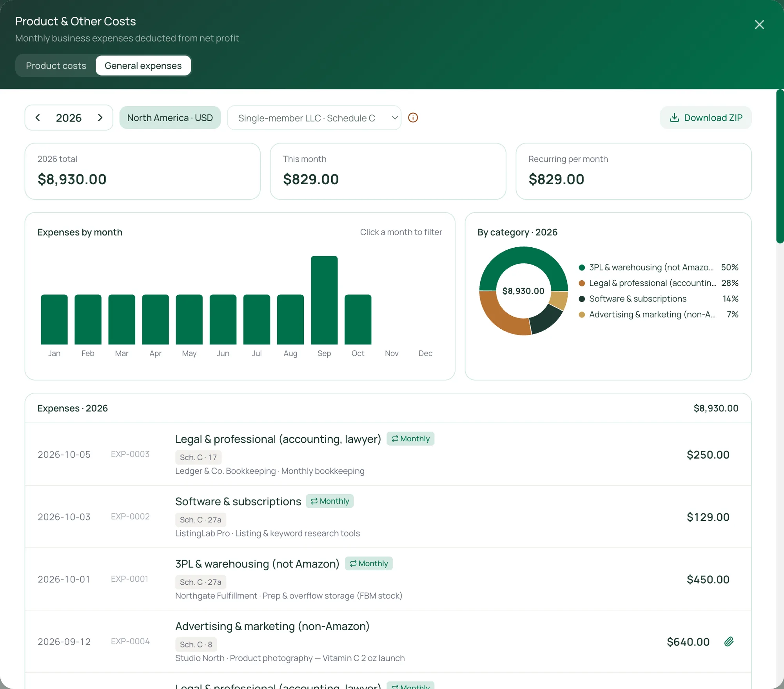This screenshot has width=784, height=689.
Task: Open expense row EXP-0003
Action: click(388, 454)
